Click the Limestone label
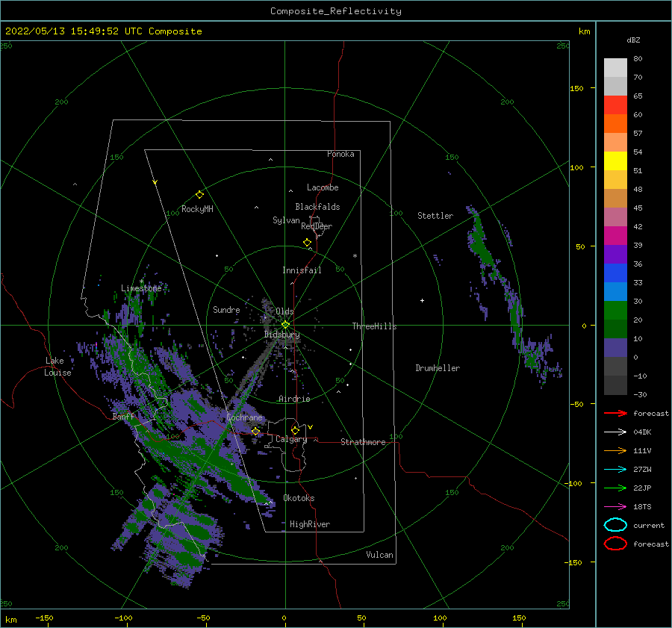Image resolution: width=672 pixels, height=628 pixels. [141, 288]
